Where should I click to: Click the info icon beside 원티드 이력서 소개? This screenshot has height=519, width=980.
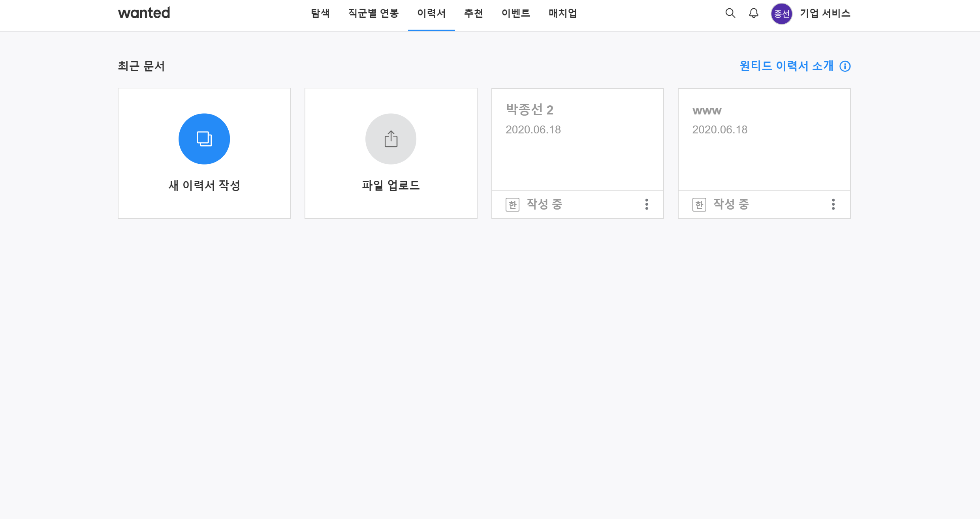(845, 66)
